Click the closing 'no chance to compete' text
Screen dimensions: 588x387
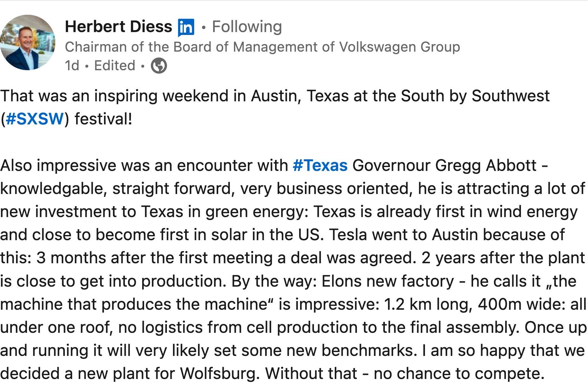[459, 374]
